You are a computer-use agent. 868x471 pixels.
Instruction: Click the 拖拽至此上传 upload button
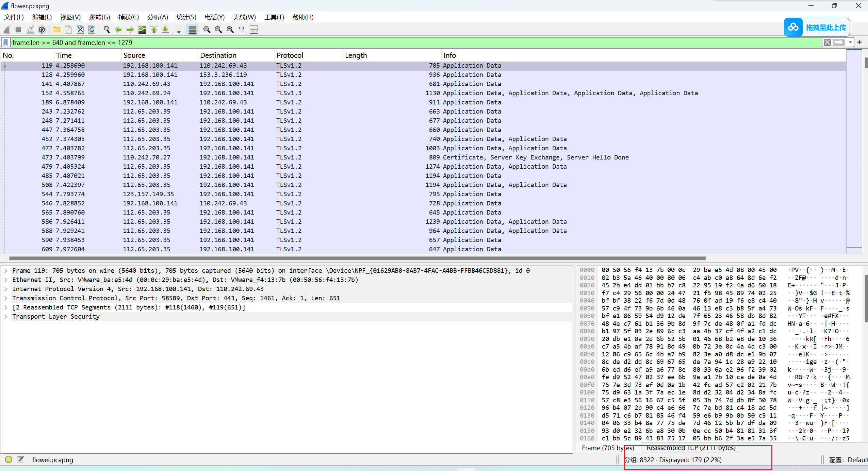[x=817, y=27]
